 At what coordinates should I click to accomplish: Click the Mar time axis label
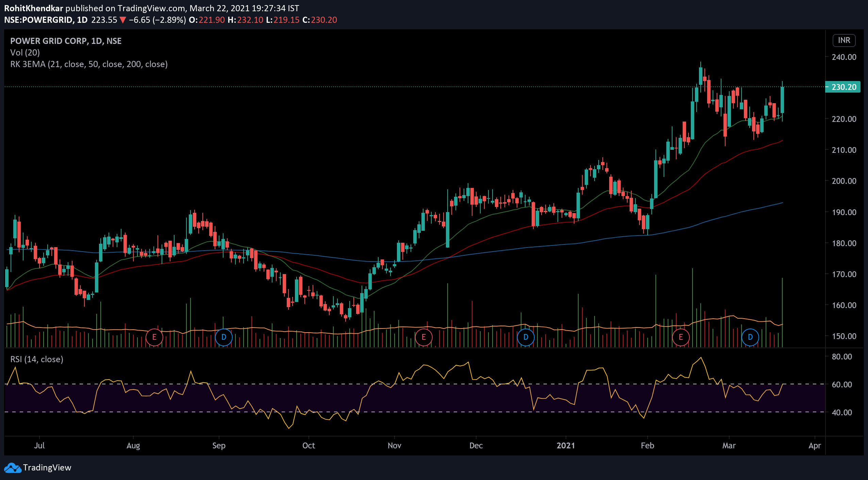click(729, 445)
